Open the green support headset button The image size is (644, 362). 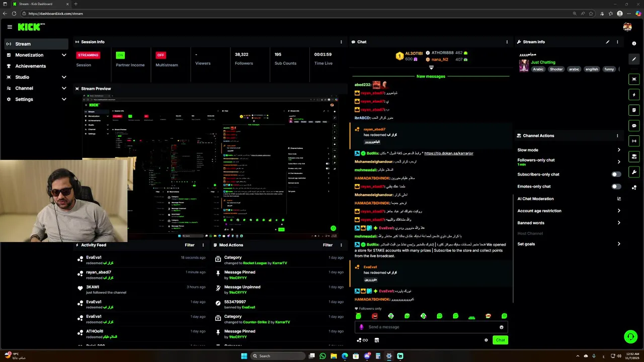click(630, 336)
